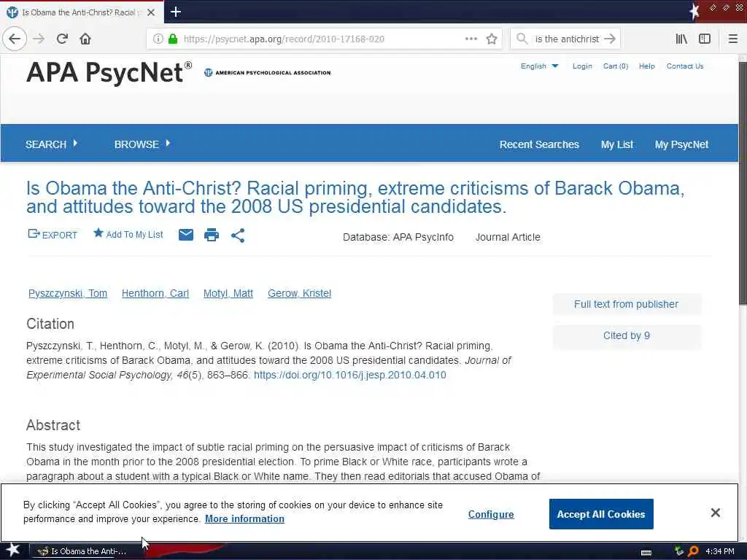Viewport: 747px width, 560px height.
Task: Dismiss cookie banner with X icon
Action: pos(715,513)
